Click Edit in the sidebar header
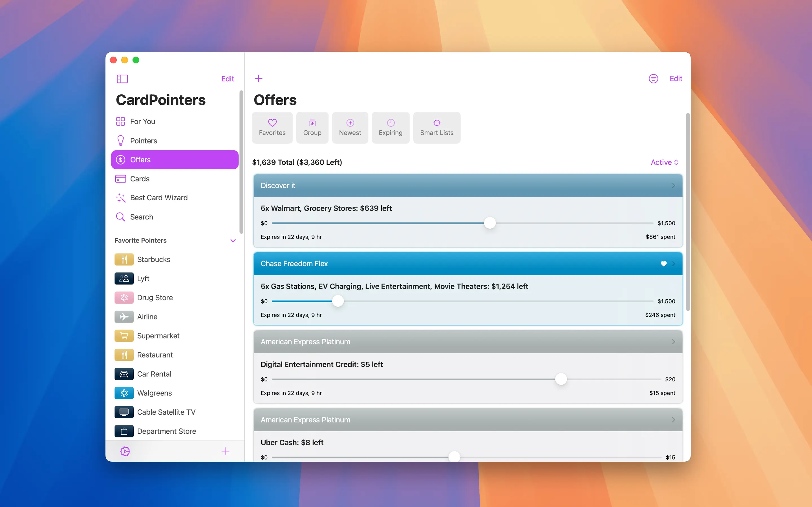Screen dimensions: 812x507 [x=228, y=79]
